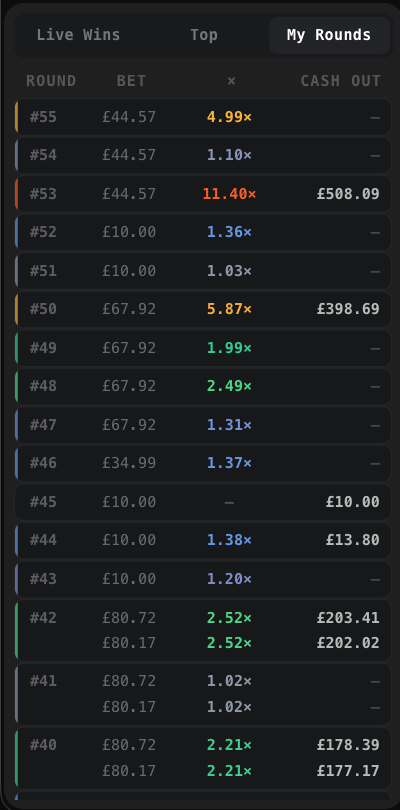Viewport: 400px width, 810px height.
Task: Select the My Rounds tab
Action: point(329,35)
